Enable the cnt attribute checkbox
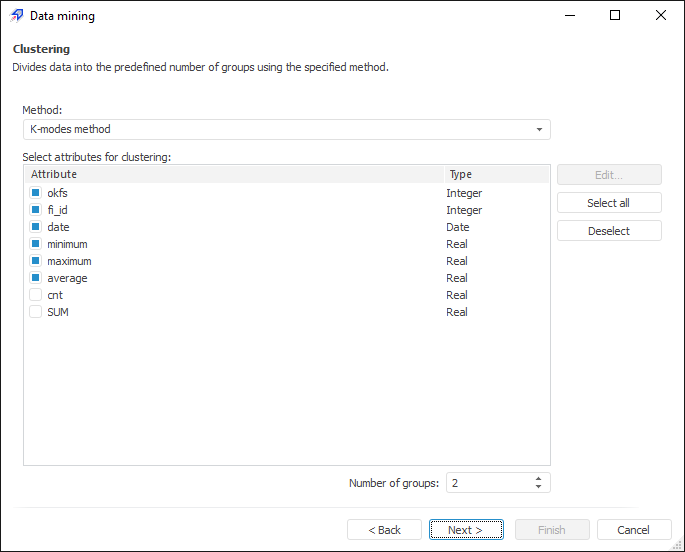Image resolution: width=685 pixels, height=552 pixels. pos(36,295)
